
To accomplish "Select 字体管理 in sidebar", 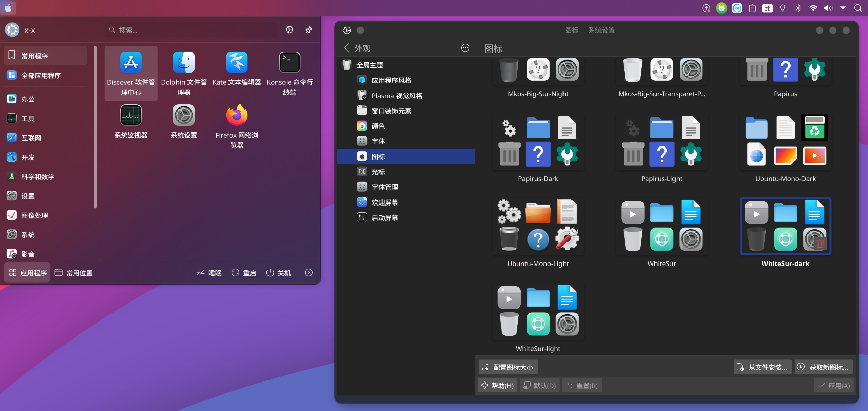I will point(406,187).
